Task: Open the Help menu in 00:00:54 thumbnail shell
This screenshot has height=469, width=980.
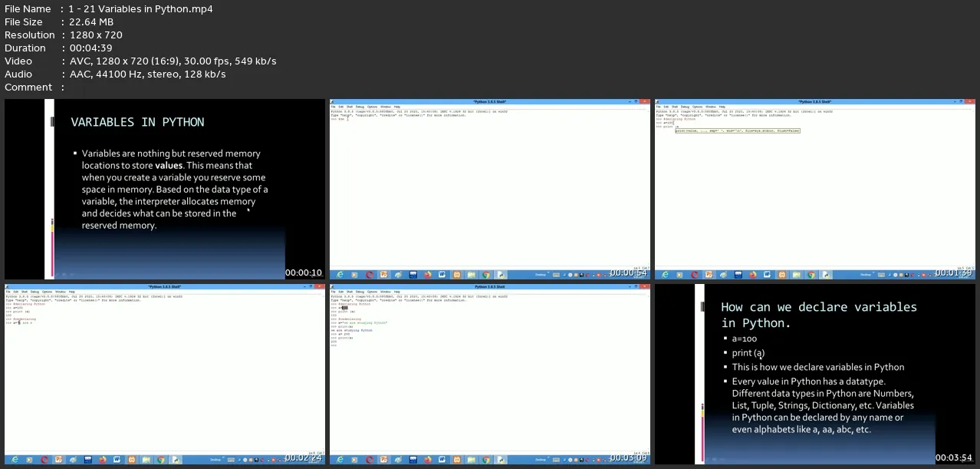Action: [397, 107]
